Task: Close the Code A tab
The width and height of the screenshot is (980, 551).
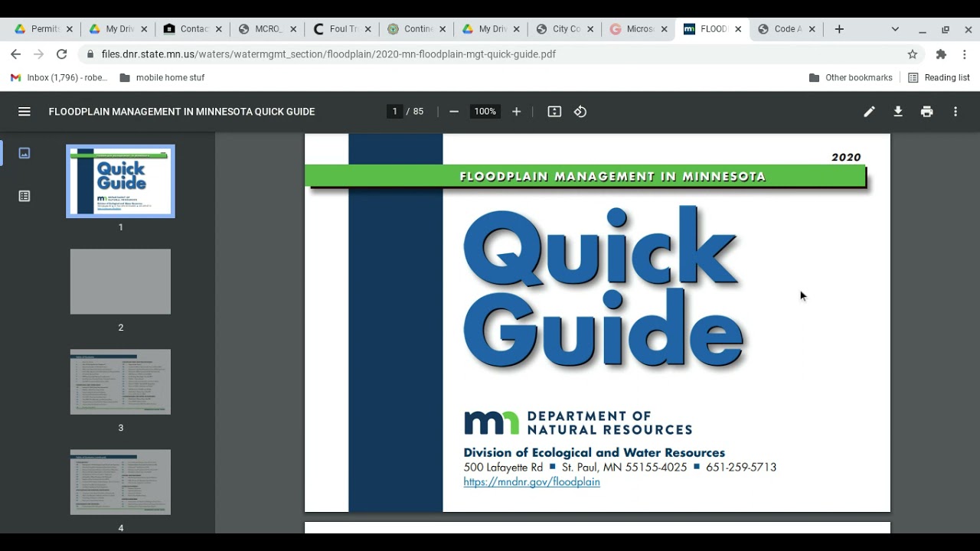Action: (x=812, y=29)
